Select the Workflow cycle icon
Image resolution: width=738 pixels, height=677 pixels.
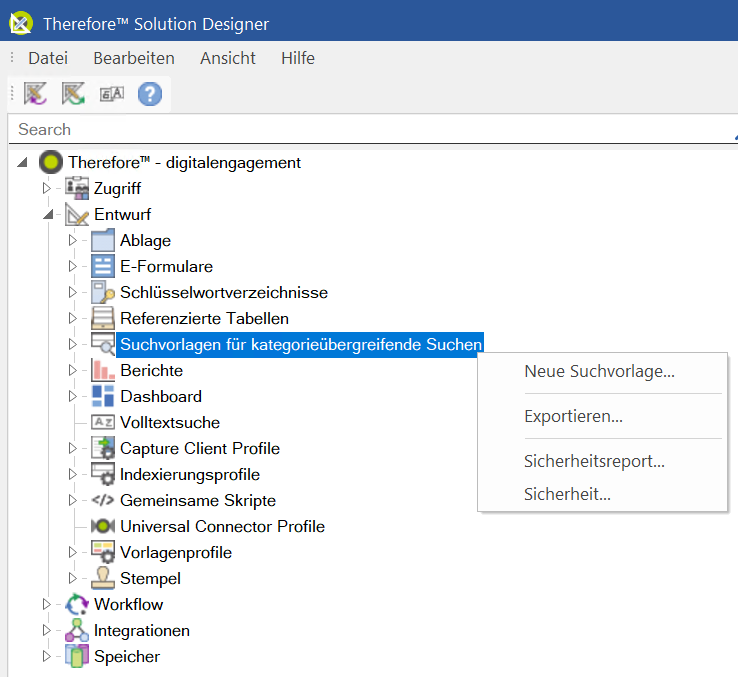[77, 604]
